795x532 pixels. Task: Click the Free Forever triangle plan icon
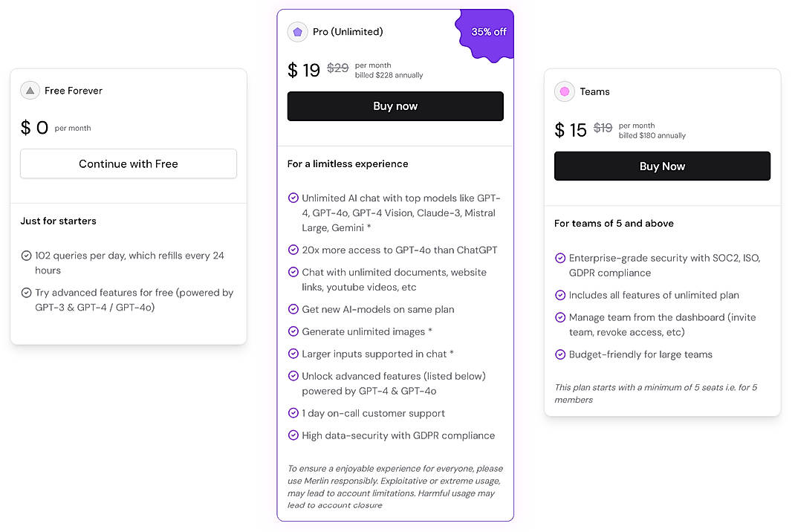[30, 90]
